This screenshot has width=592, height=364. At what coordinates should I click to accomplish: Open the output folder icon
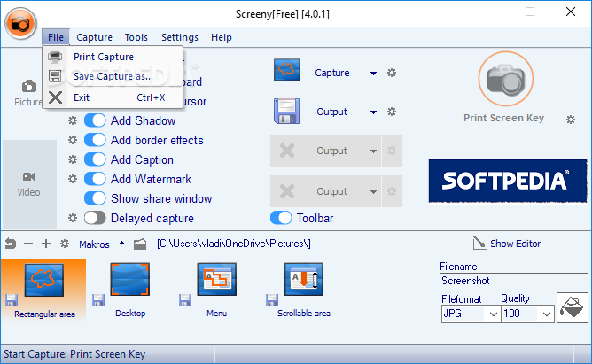point(140,244)
